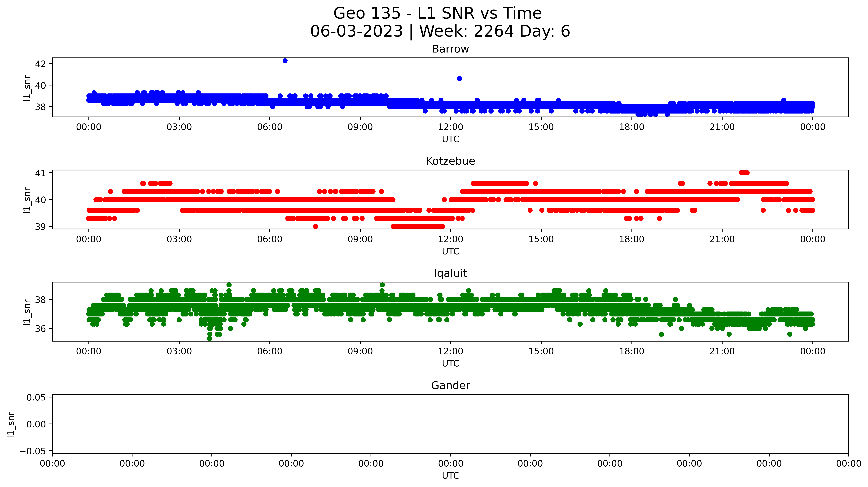Viewport: 868px width, 487px height.
Task: Click the Barrow x-axis tick "12:00"
Action: [451, 127]
